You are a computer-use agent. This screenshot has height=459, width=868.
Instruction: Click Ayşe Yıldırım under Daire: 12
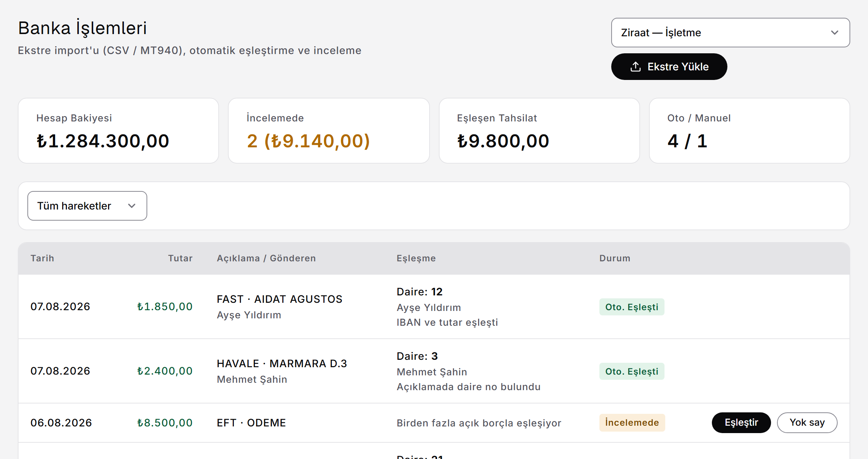click(x=429, y=308)
